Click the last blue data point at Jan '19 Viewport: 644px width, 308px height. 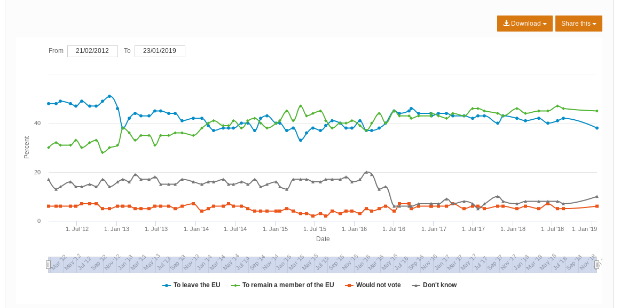click(x=596, y=128)
